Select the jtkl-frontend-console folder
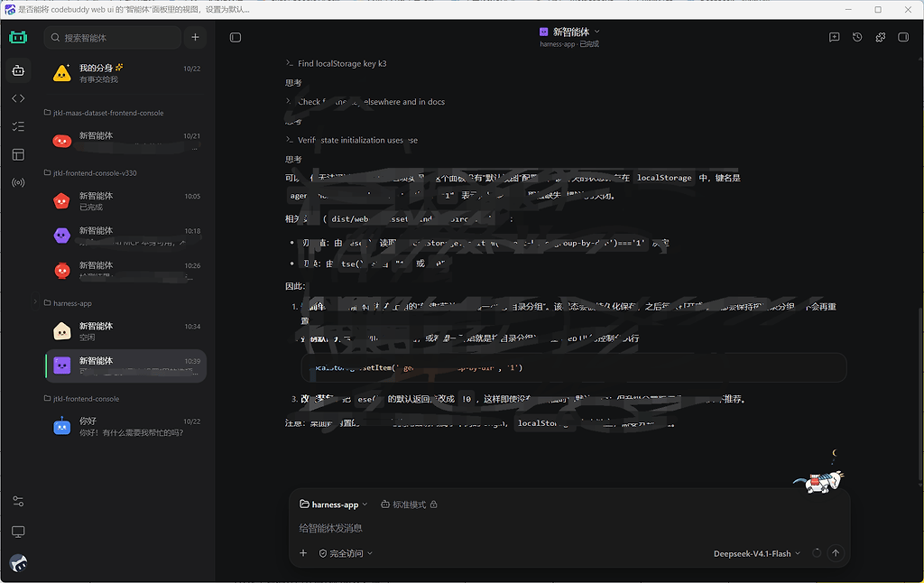924x583 pixels. pos(82,399)
